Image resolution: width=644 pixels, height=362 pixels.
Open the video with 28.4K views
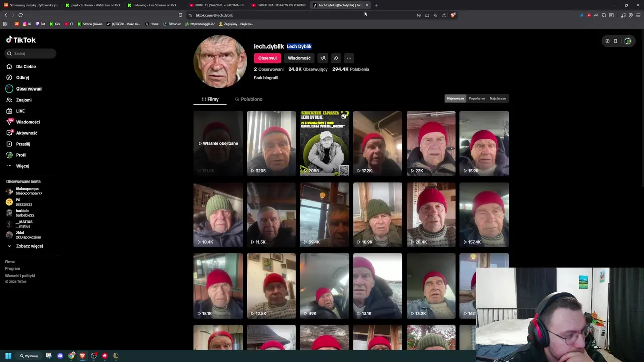pyautogui.click(x=431, y=215)
